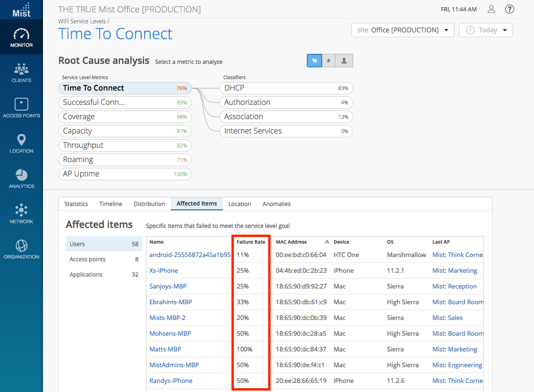Switch to the Timeline tab
This screenshot has height=392, width=534.
111,204
